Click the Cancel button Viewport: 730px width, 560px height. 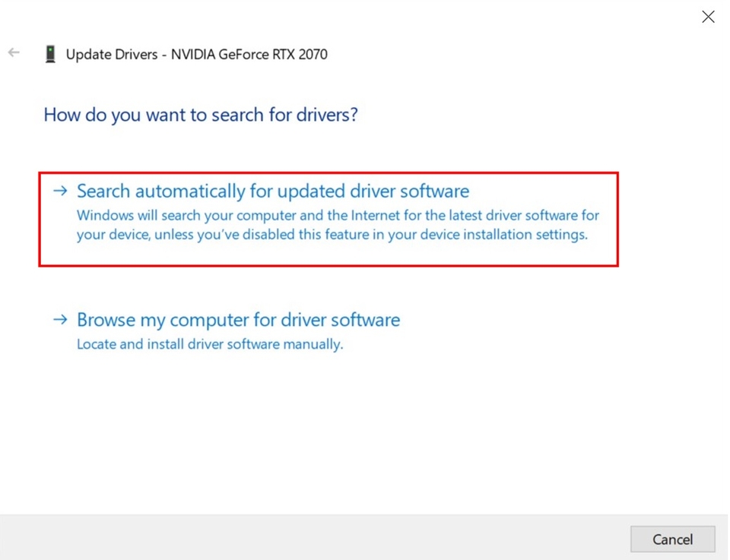673,539
